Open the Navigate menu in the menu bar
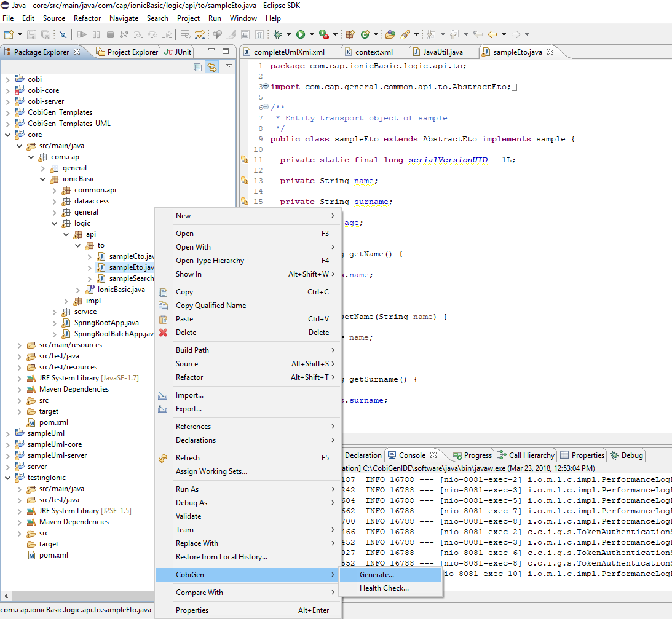 124,18
